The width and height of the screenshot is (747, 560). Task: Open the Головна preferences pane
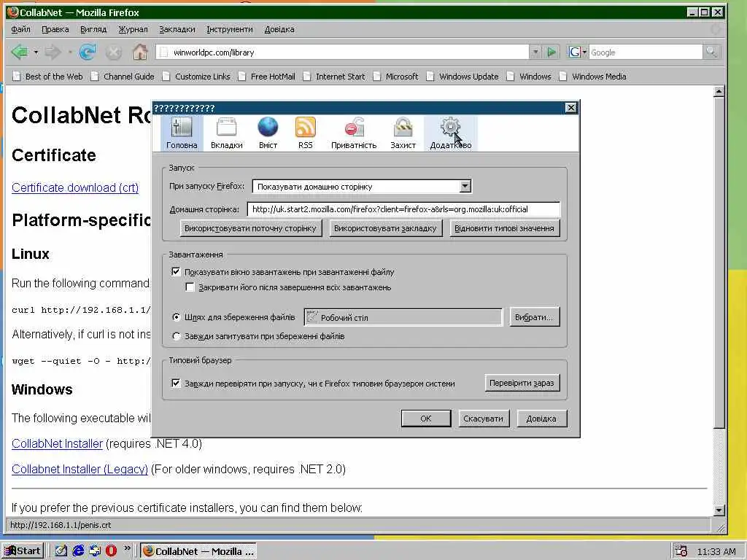click(182, 133)
